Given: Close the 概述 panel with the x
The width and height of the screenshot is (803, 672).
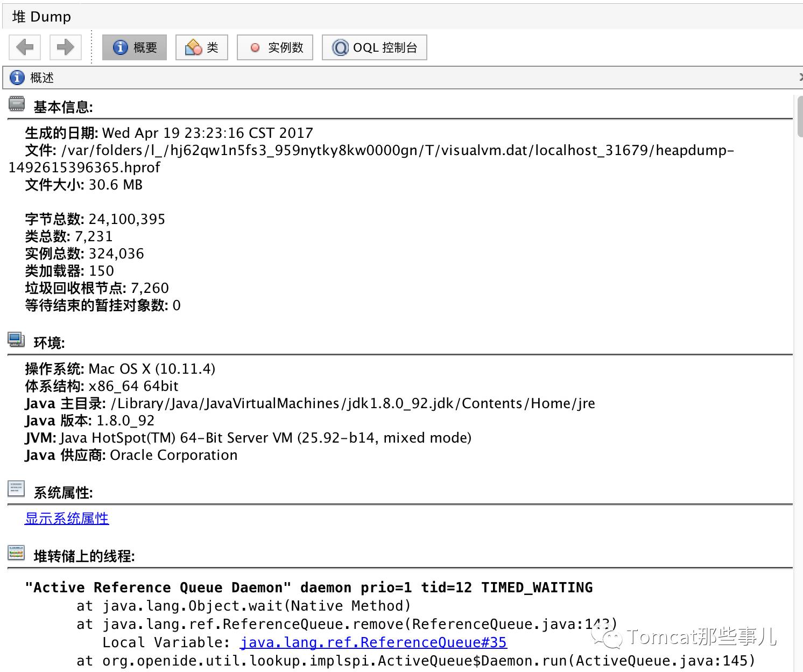Looking at the screenshot, I should [x=800, y=78].
